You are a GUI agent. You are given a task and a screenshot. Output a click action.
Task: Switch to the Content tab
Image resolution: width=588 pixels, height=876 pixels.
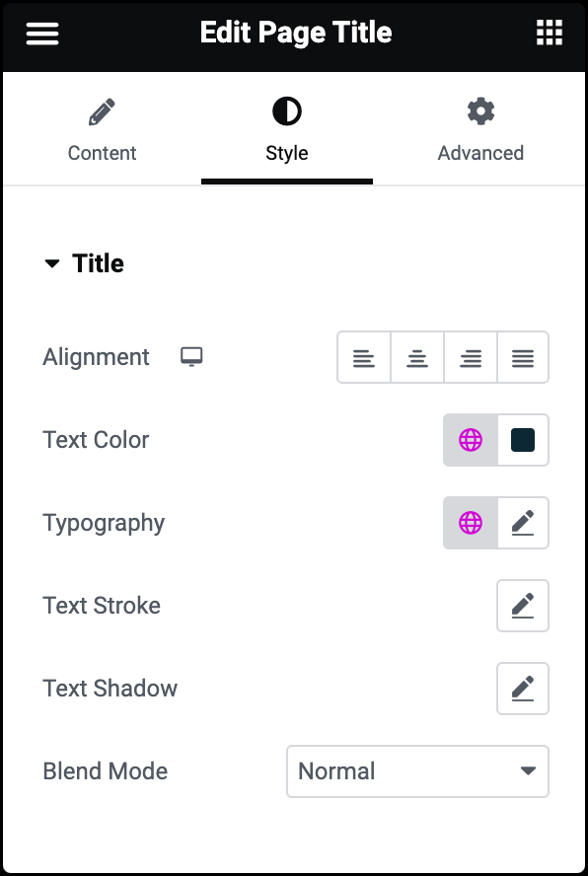pyautogui.click(x=102, y=130)
